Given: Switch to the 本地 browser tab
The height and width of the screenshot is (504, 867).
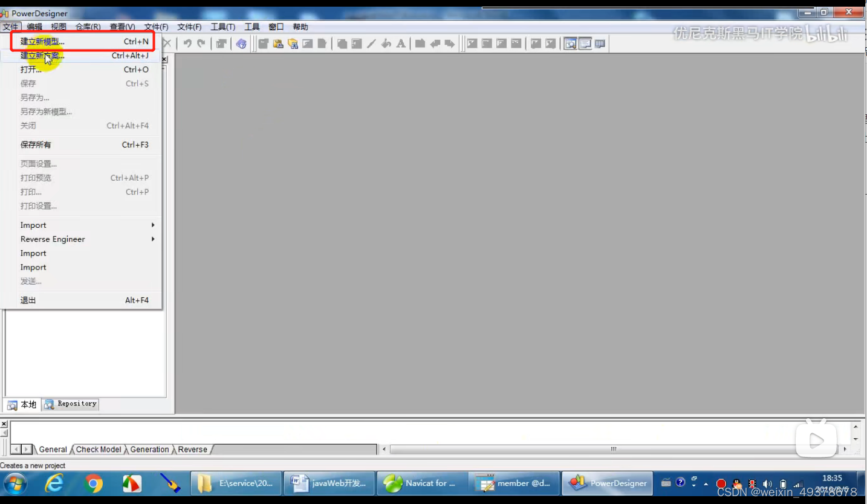Looking at the screenshot, I should coord(22,405).
